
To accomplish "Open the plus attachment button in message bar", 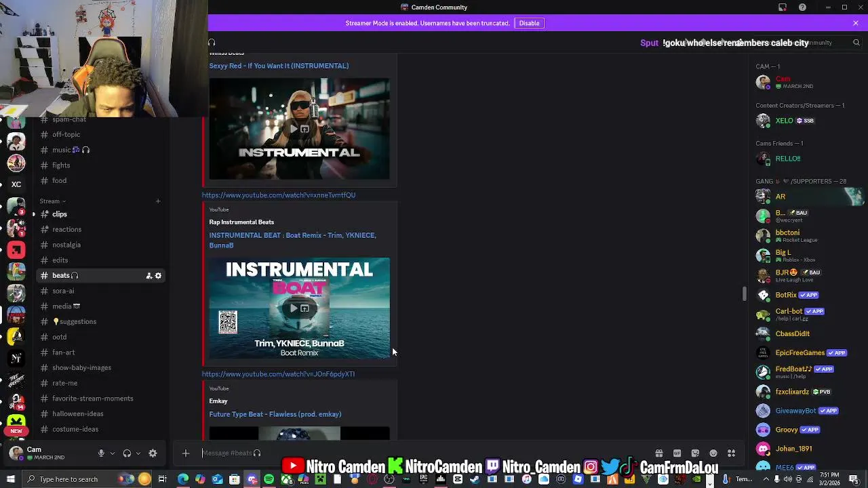I will [186, 453].
